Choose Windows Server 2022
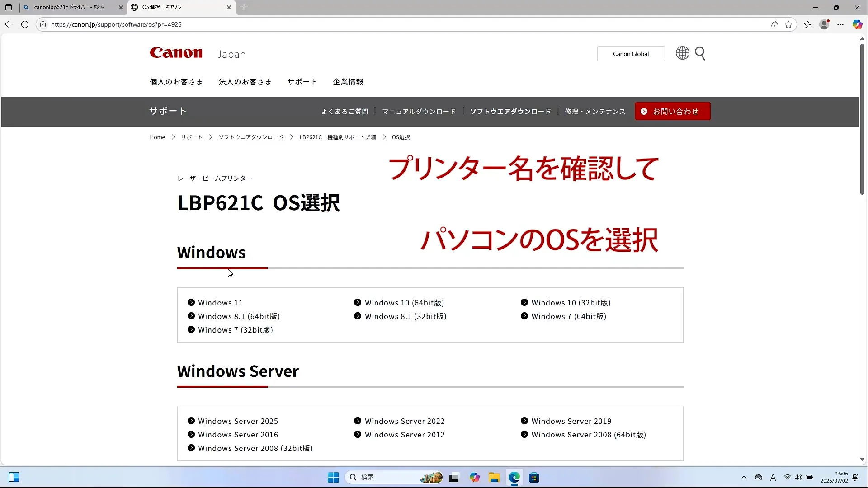The image size is (868, 488). [399, 421]
